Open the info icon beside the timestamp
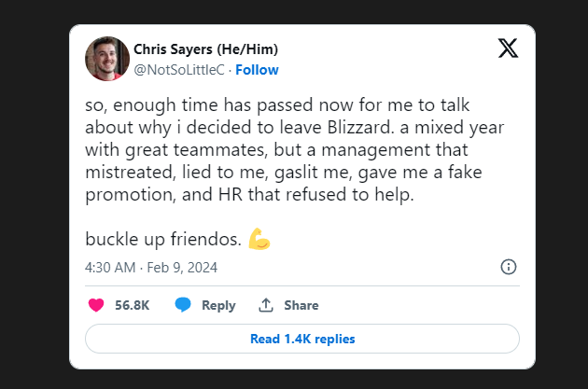588x389 pixels. coord(509,267)
